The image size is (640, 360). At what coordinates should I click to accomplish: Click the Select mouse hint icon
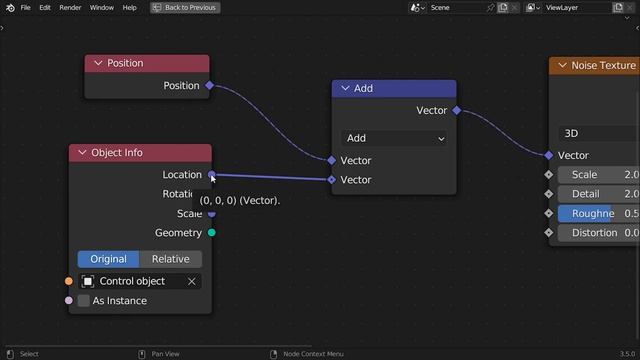(x=10, y=354)
